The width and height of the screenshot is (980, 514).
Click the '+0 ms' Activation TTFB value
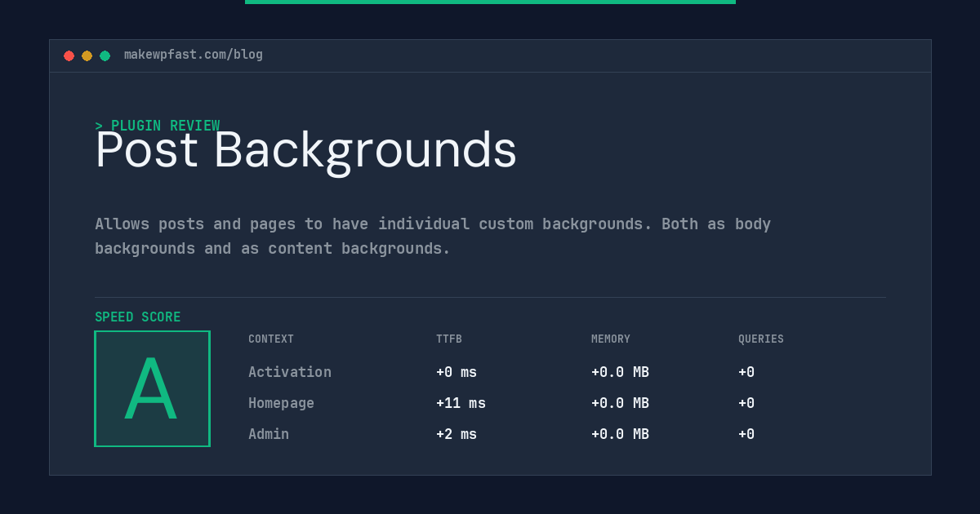[x=457, y=372]
